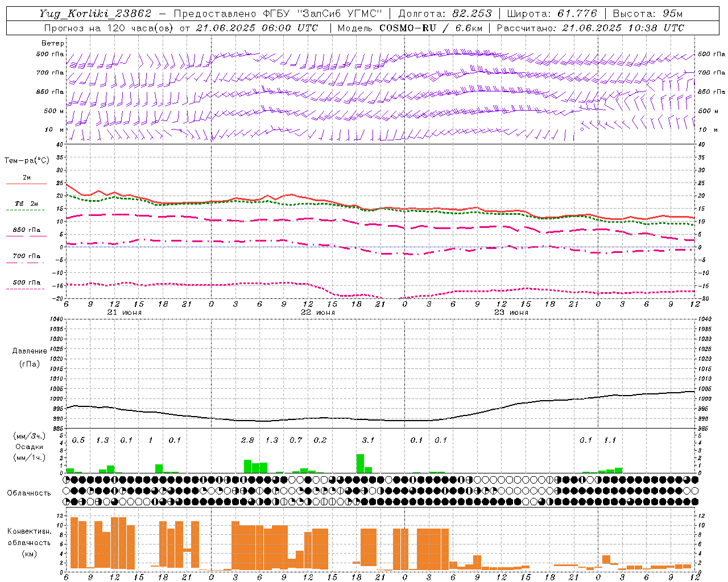Click the 3.1 precipitation total value
This screenshot has height=582, width=728.
(x=368, y=440)
